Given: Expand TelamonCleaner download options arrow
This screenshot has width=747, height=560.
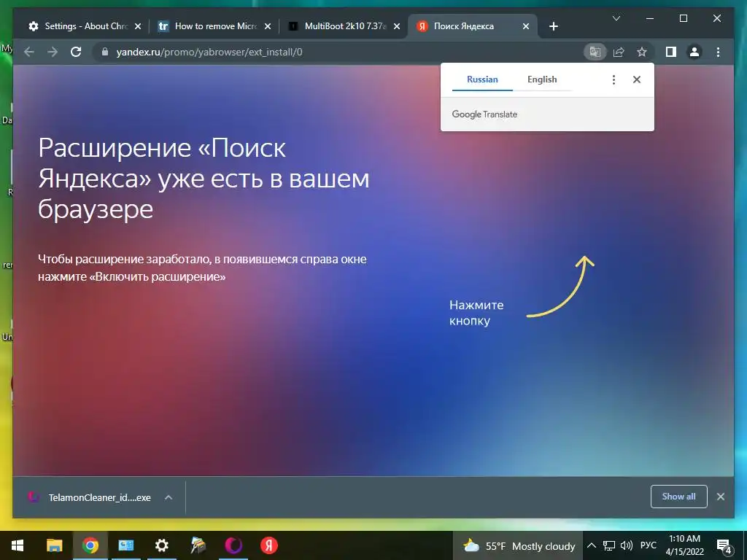Looking at the screenshot, I should click(169, 497).
